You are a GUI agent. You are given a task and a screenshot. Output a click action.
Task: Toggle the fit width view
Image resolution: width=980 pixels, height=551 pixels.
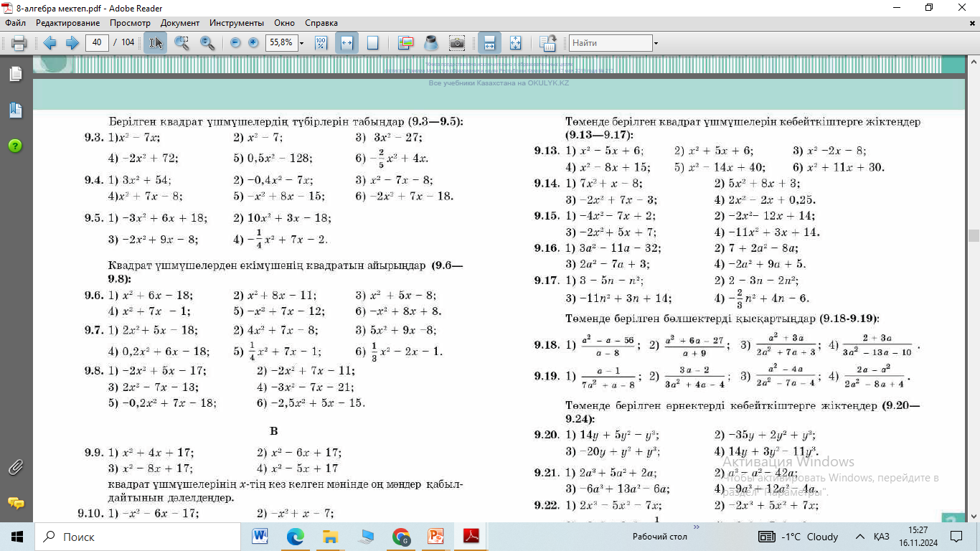tap(347, 43)
